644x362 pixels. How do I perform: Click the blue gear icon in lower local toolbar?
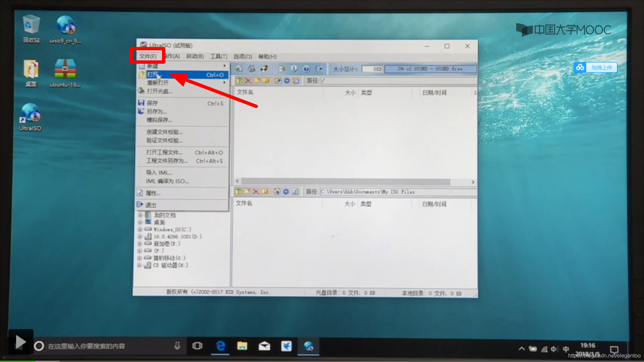point(286,192)
